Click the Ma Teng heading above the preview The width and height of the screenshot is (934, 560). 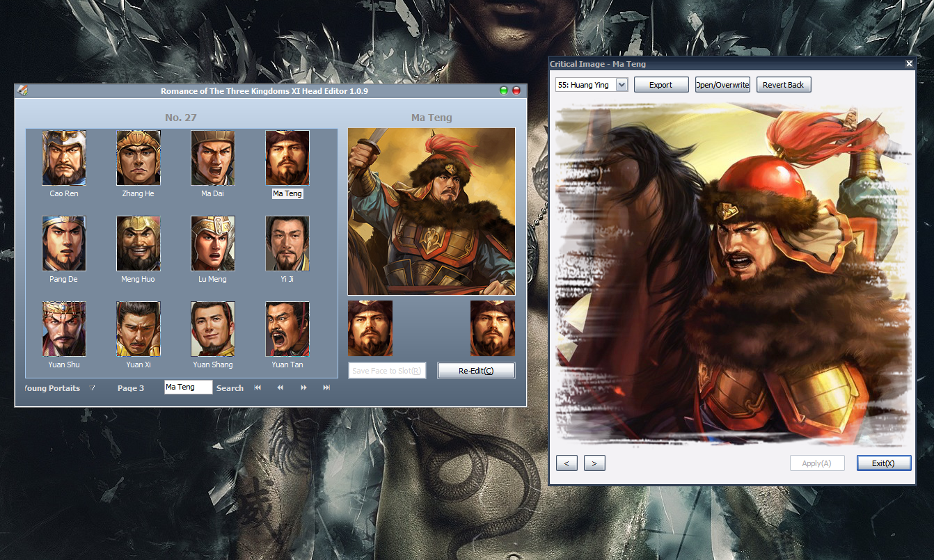[x=432, y=118]
